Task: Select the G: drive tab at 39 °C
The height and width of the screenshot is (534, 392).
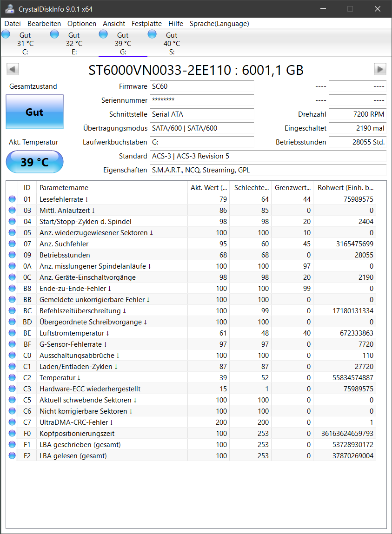Action: tap(123, 43)
